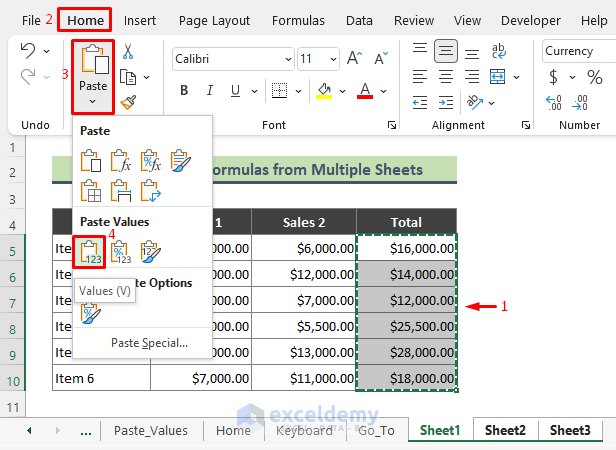Choose the Formatting paste option with percent brush
Viewport: 616px width, 450px height.
[x=91, y=313]
